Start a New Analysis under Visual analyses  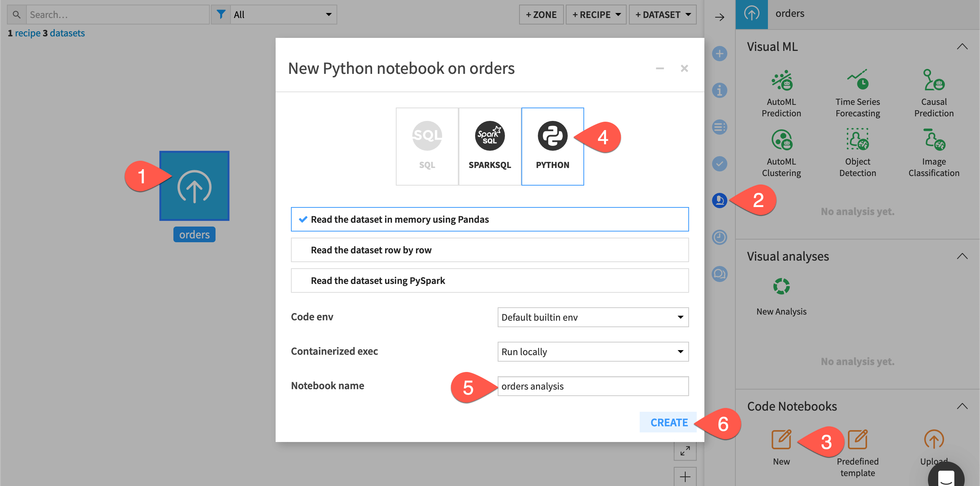tap(781, 295)
